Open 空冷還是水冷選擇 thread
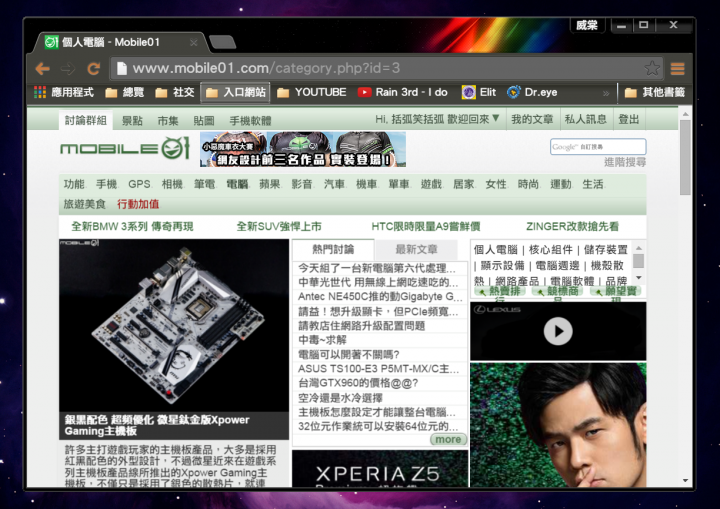 340,398
